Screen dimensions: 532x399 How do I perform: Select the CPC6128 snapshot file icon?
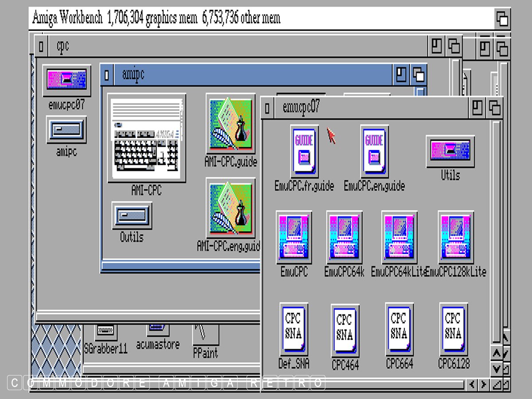[x=454, y=329]
